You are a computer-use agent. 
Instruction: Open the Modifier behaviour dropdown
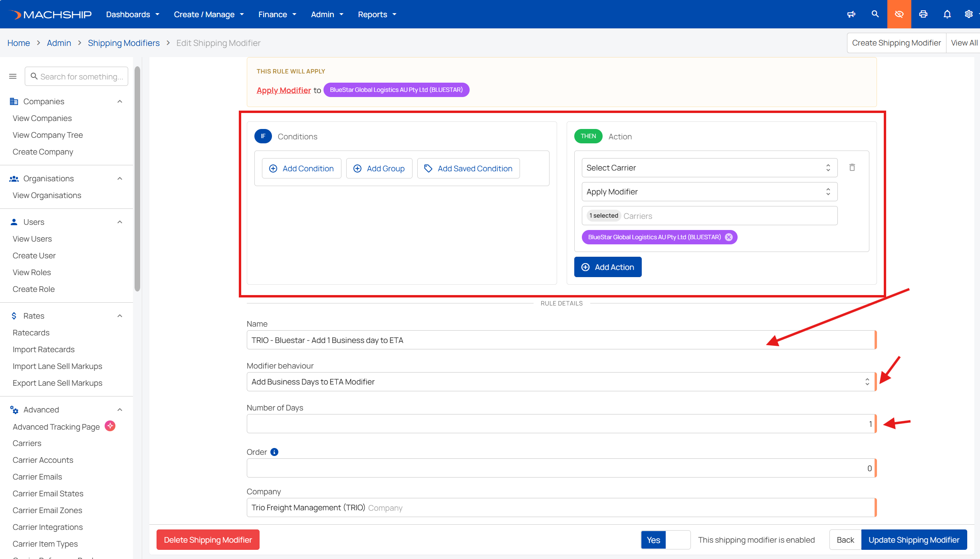(x=561, y=382)
